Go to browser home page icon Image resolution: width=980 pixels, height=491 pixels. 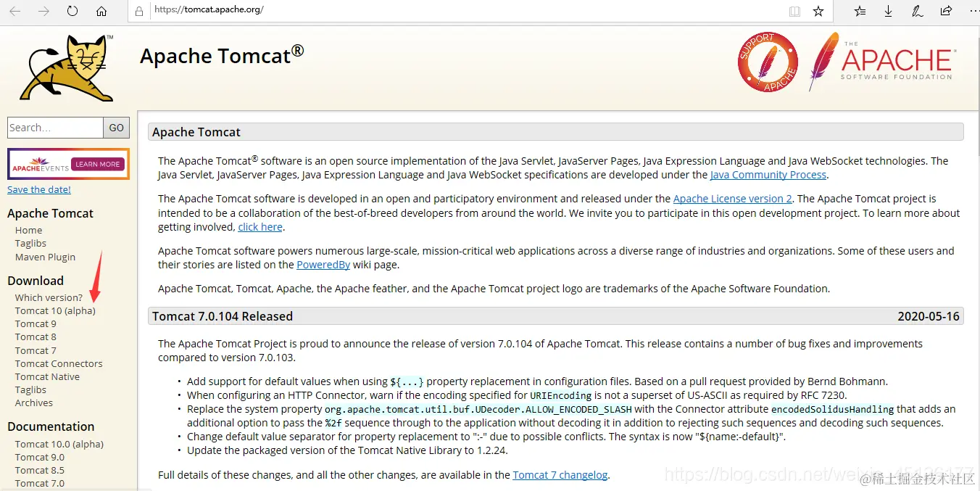tap(101, 11)
